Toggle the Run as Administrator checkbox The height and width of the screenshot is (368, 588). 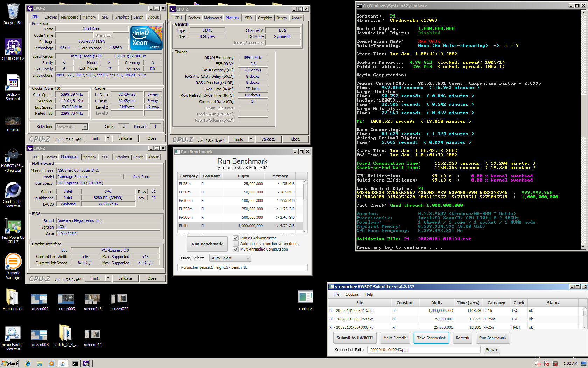[x=236, y=238]
